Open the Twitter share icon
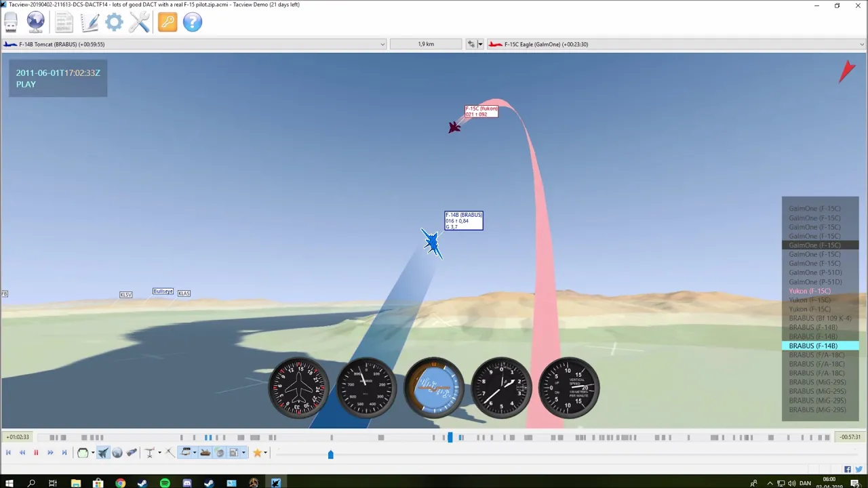The height and width of the screenshot is (488, 868). click(858, 469)
